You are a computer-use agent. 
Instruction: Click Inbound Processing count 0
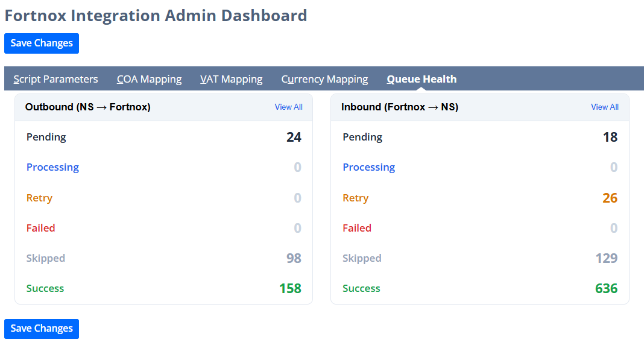614,167
